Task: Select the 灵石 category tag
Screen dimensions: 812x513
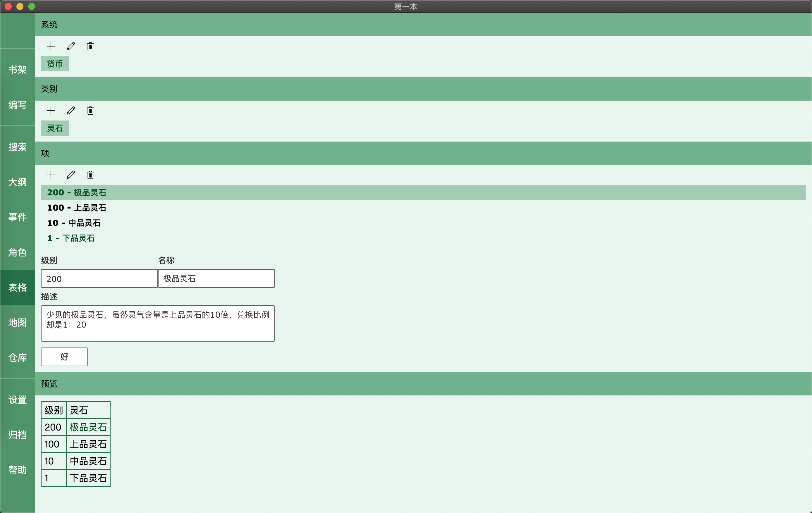Action: (x=55, y=128)
